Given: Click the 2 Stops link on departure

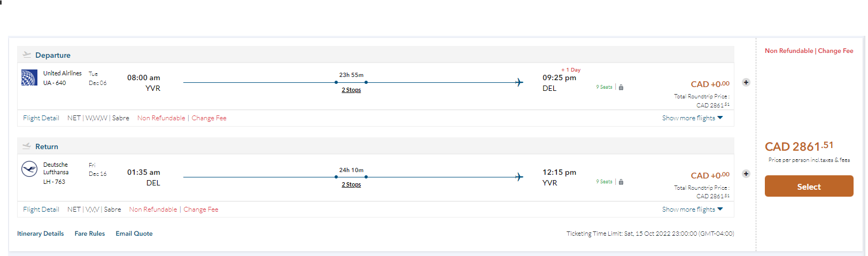Looking at the screenshot, I should pos(351,90).
